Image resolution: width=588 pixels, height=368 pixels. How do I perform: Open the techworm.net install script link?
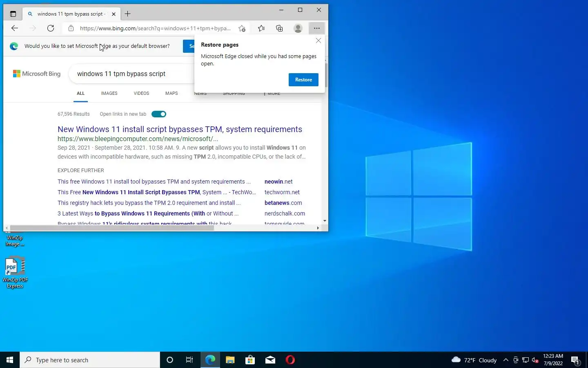pyautogui.click(x=157, y=192)
